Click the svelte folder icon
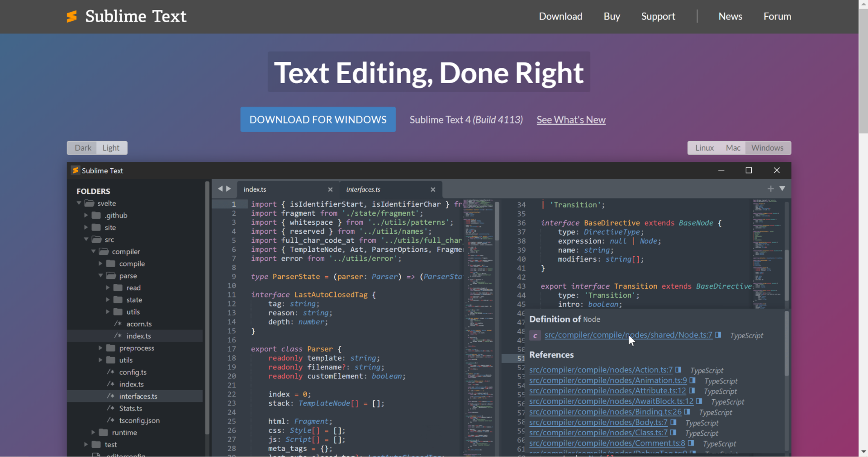 pyautogui.click(x=89, y=203)
